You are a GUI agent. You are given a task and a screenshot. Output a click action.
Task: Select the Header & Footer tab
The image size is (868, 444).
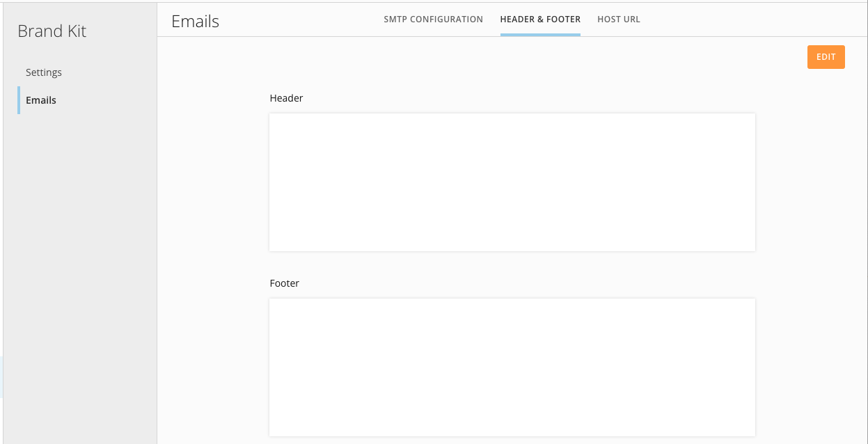pyautogui.click(x=540, y=19)
